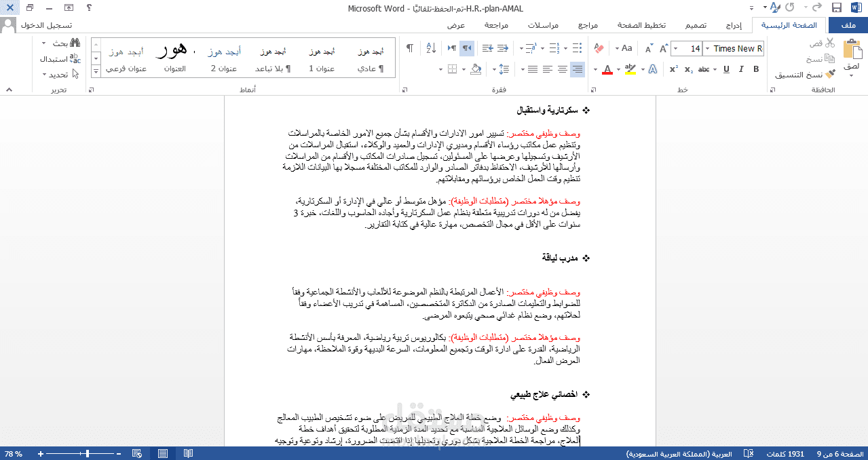Click the Redo arrow in quick access toolbar
Viewport: 868px width, 460px height.
789,7
